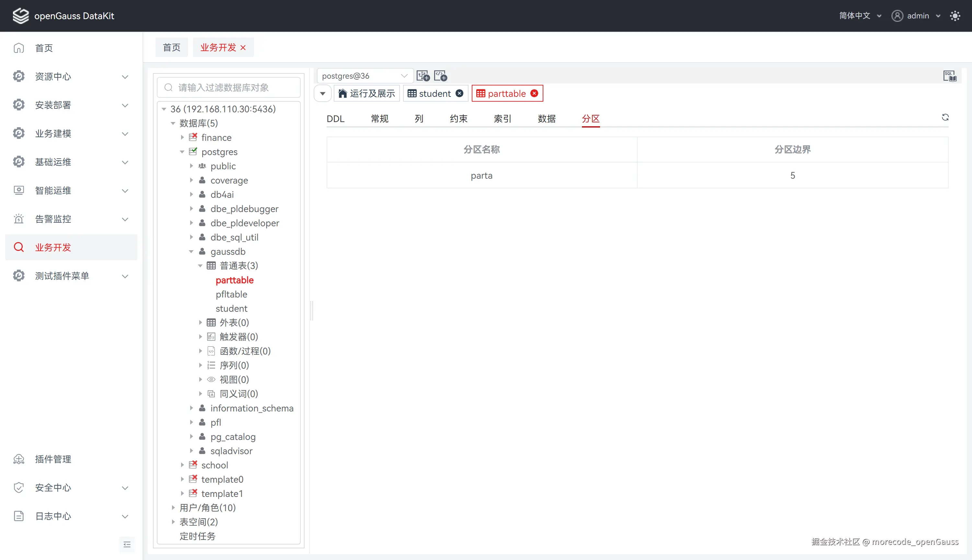Open the SQL assistant book icon
This screenshot has height=560, width=972.
click(x=949, y=76)
